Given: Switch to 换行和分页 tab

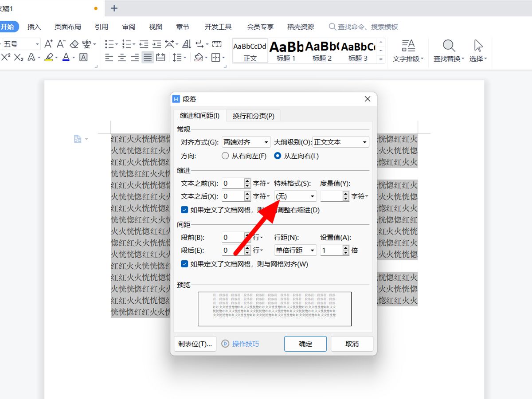Looking at the screenshot, I should [x=254, y=116].
